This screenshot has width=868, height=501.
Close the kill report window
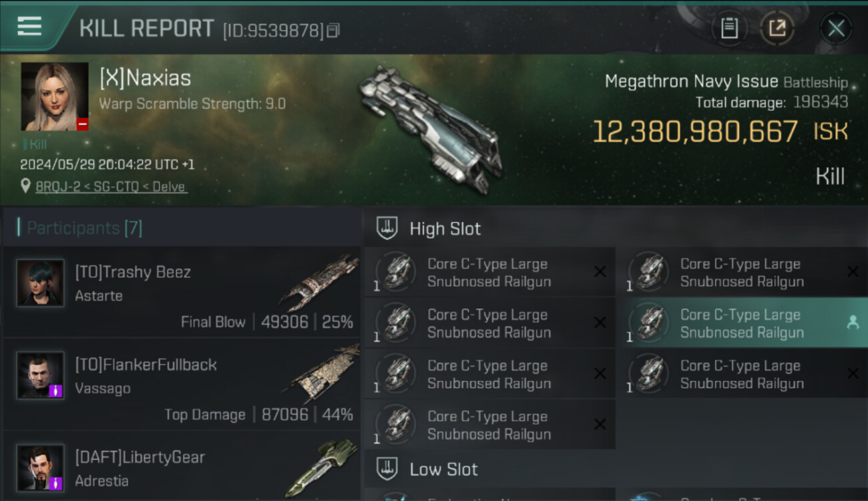pos(836,29)
